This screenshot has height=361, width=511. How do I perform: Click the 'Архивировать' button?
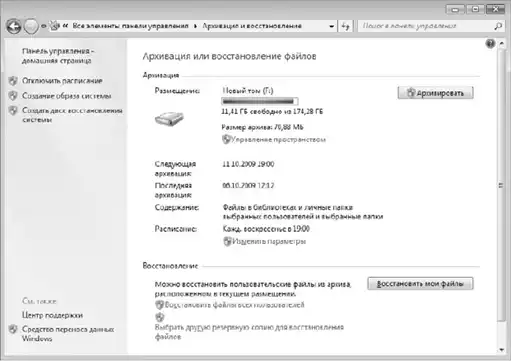435,93
